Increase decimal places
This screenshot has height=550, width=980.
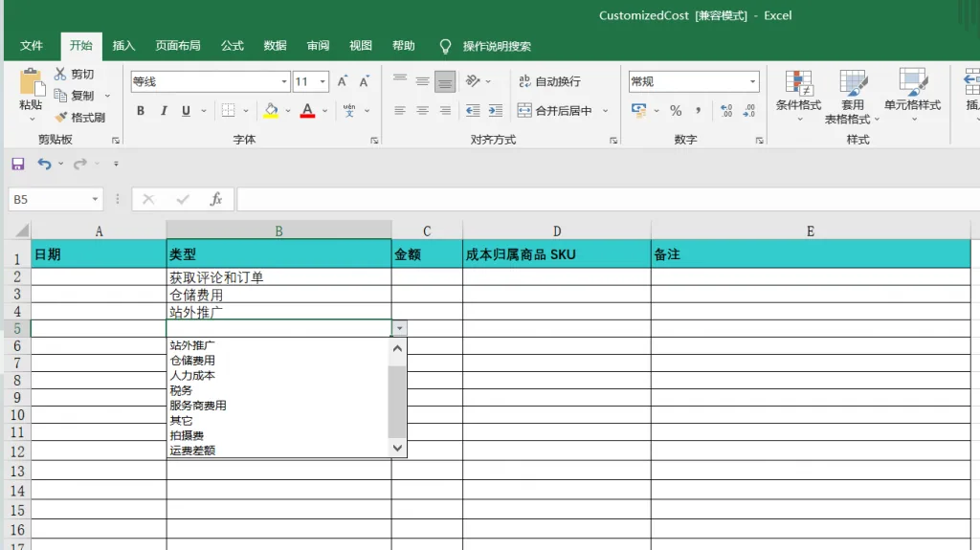pos(726,111)
